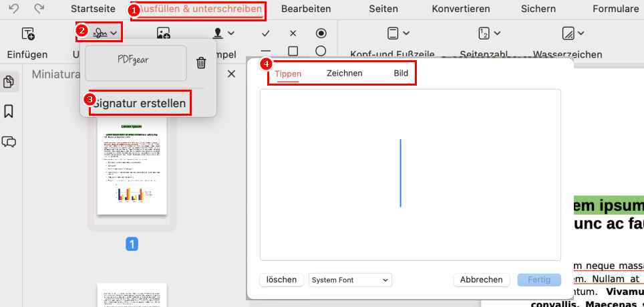Switch to the Bild tab
644x307 pixels.
tap(401, 73)
